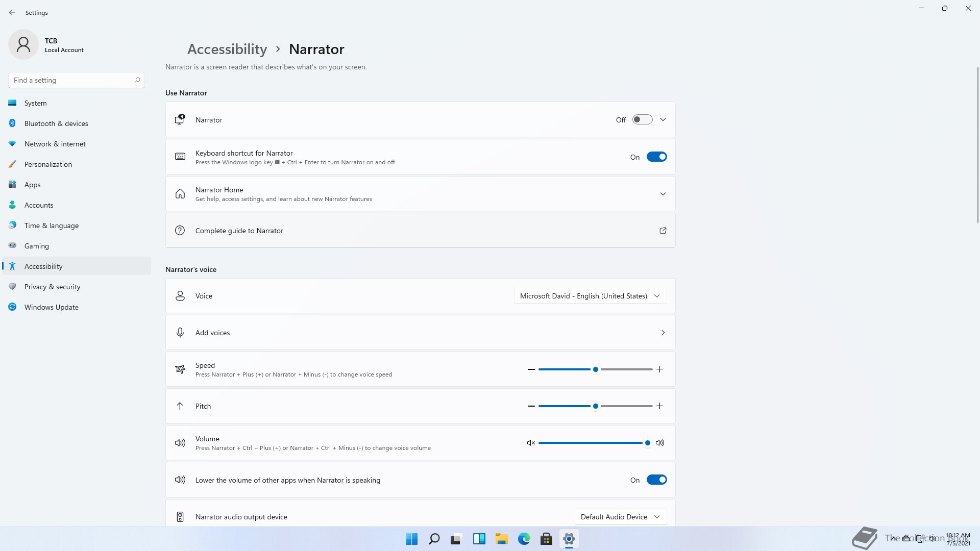This screenshot has height=551, width=980.
Task: Open Microsoft Edge from the taskbar
Action: [524, 539]
